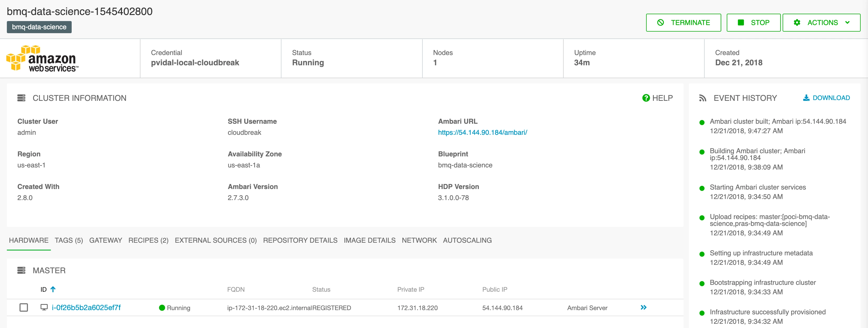Viewport: 868px width, 328px height.
Task: Expand instance row with double-chevron
Action: (x=643, y=307)
